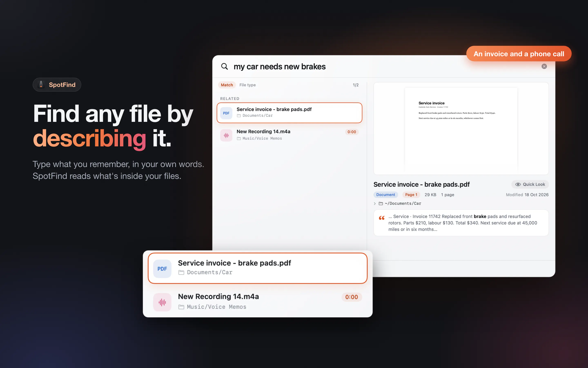Click the folder icon beside ~/Documents/Car
Image resolution: width=588 pixels, height=368 pixels.
381,203
